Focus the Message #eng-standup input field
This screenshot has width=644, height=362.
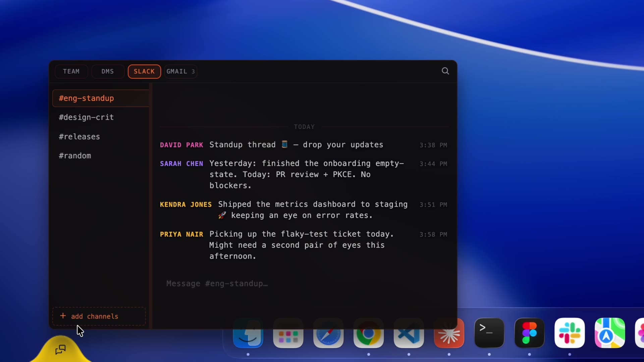tap(304, 284)
